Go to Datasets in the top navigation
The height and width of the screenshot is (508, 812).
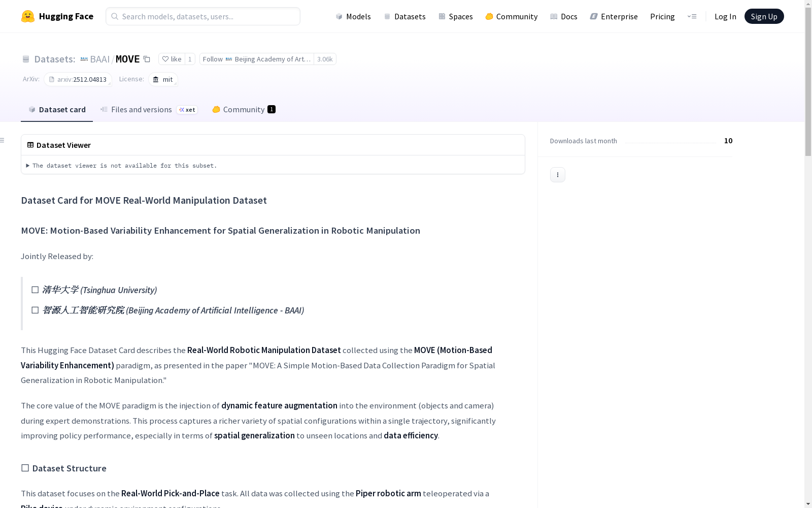click(404, 16)
